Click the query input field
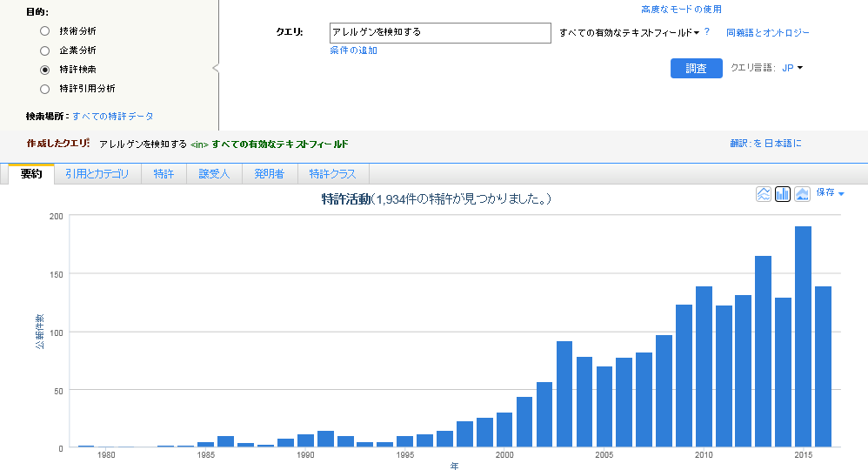The width and height of the screenshot is (868, 470). coord(440,33)
